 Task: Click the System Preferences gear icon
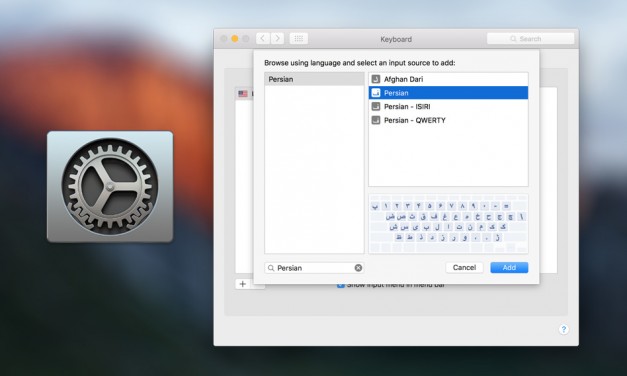(x=110, y=186)
